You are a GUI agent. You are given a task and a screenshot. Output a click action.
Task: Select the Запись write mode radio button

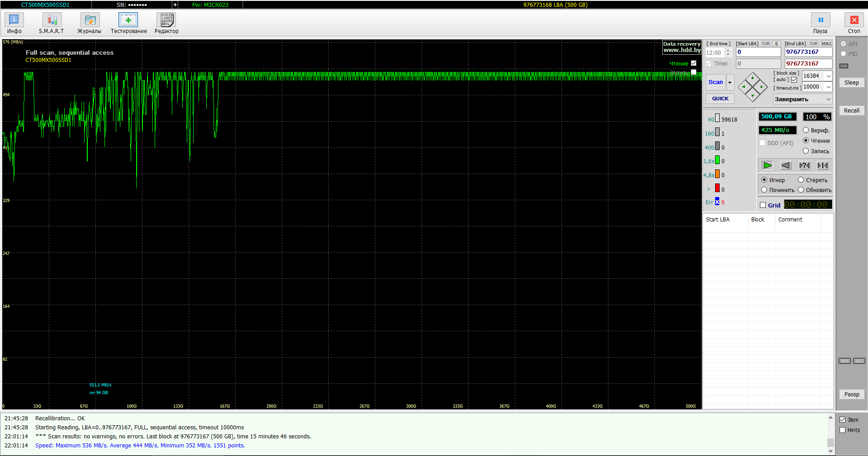coord(806,151)
